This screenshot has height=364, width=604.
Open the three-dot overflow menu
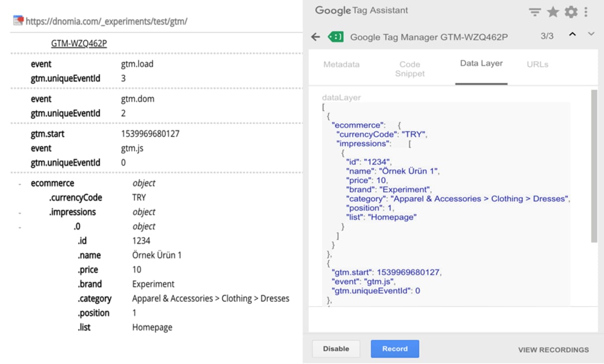pyautogui.click(x=586, y=12)
